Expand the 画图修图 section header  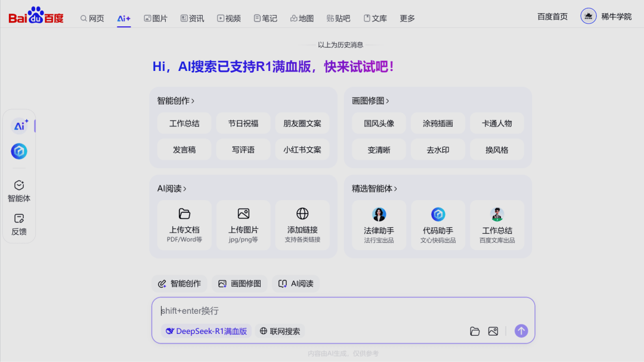coord(370,101)
